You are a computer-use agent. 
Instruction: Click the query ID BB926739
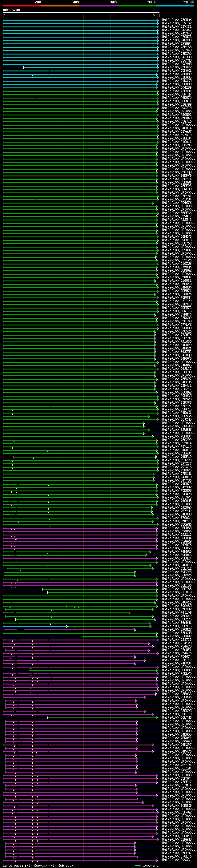(11, 10)
